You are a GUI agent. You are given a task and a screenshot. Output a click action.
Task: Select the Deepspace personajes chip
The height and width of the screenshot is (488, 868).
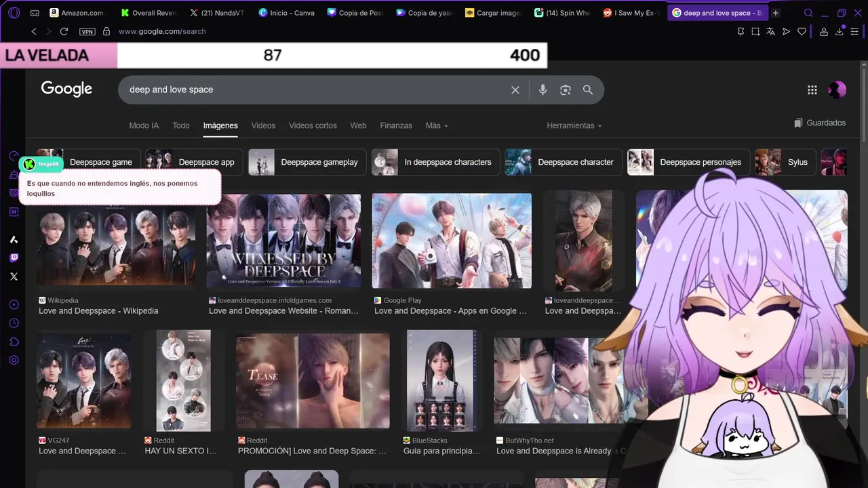point(688,162)
